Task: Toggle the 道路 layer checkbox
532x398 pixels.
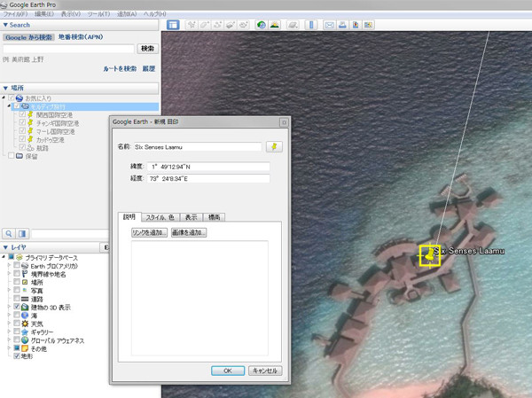Action: tap(17, 298)
